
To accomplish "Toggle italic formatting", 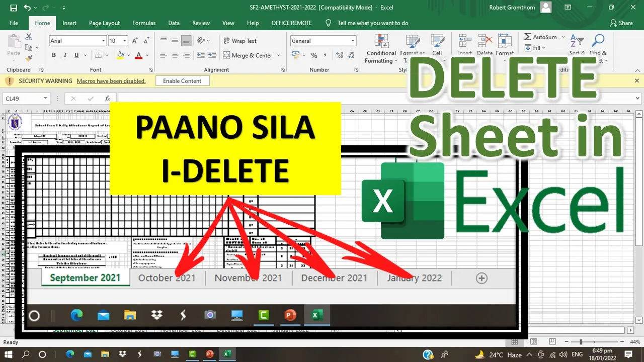I will [65, 55].
